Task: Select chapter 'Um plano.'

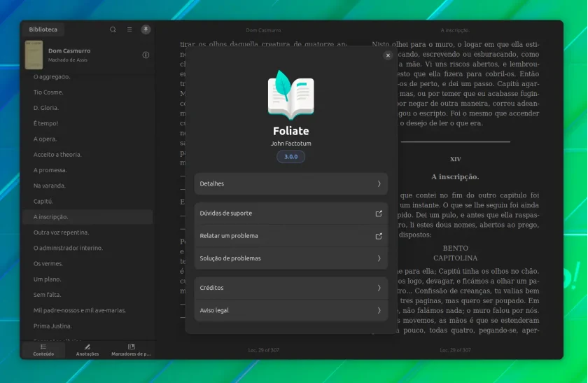Action: pyautogui.click(x=87, y=279)
